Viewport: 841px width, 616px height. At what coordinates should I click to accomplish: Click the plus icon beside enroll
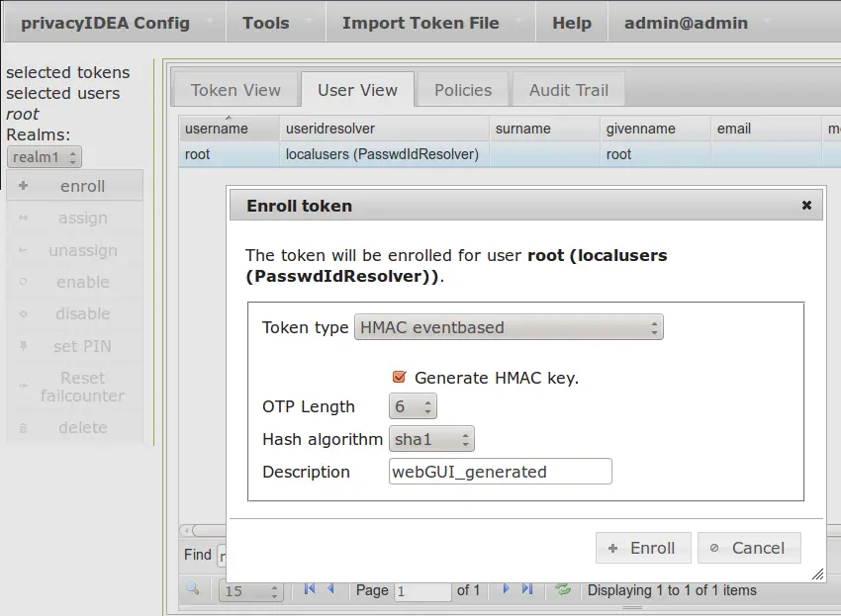(23, 186)
